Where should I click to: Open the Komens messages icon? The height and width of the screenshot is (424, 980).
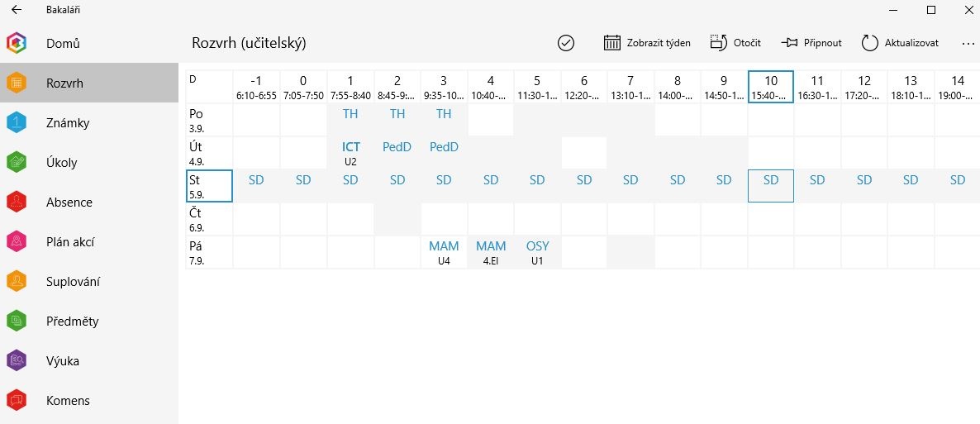point(17,400)
